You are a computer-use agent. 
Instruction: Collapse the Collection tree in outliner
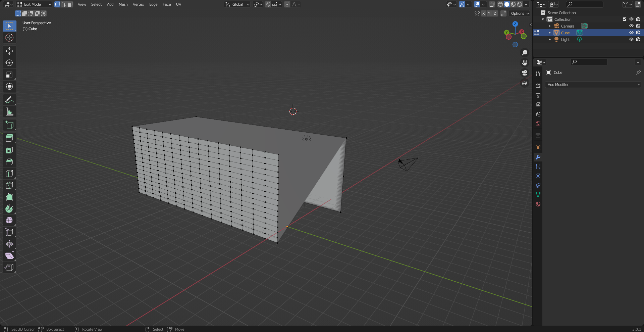point(543,19)
